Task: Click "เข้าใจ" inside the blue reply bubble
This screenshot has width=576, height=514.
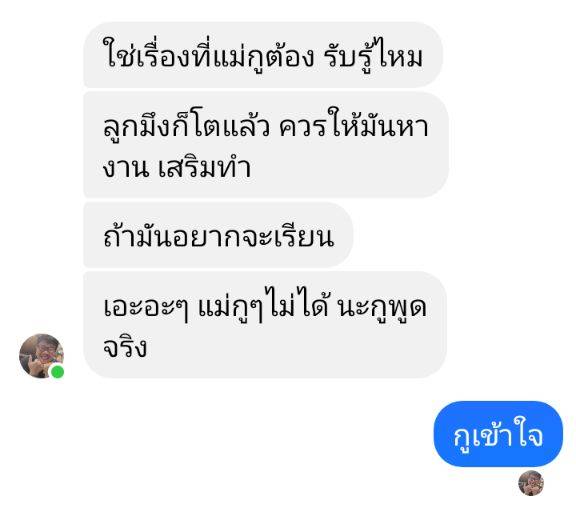Action: click(508, 434)
